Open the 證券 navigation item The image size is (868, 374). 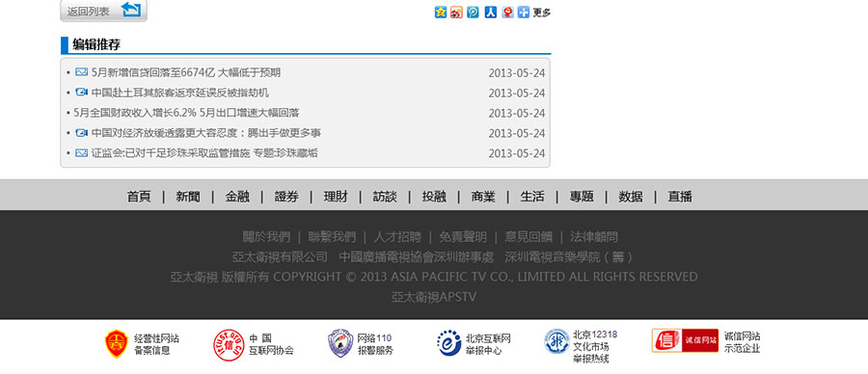[x=286, y=197]
